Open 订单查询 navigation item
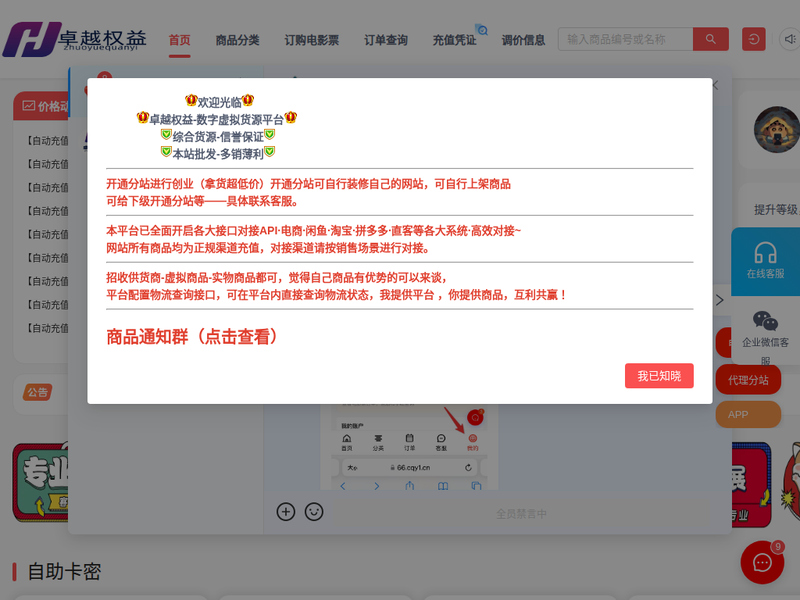This screenshot has width=800, height=600. pos(386,40)
